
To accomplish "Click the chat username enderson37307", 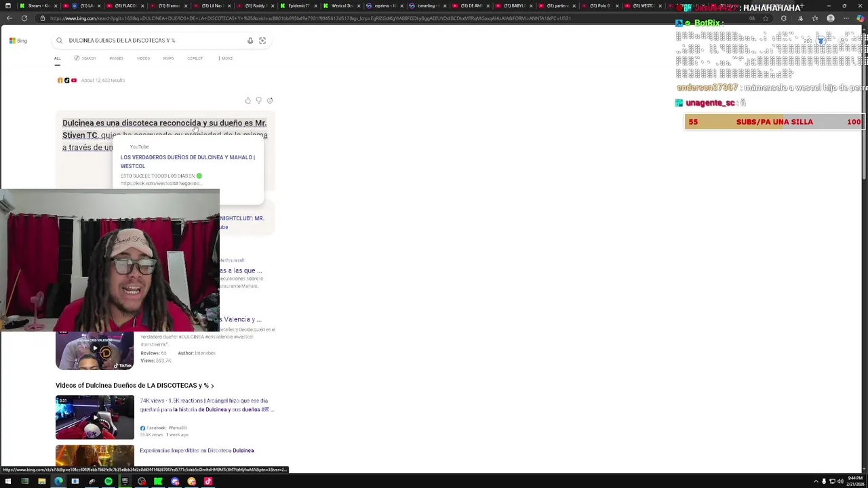I will pos(707,88).
